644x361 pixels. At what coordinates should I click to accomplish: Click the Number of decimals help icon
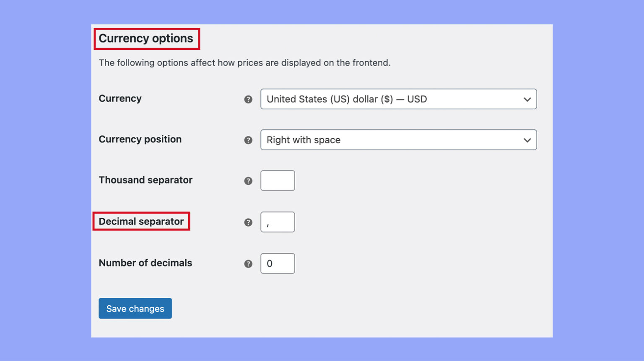pyautogui.click(x=248, y=264)
